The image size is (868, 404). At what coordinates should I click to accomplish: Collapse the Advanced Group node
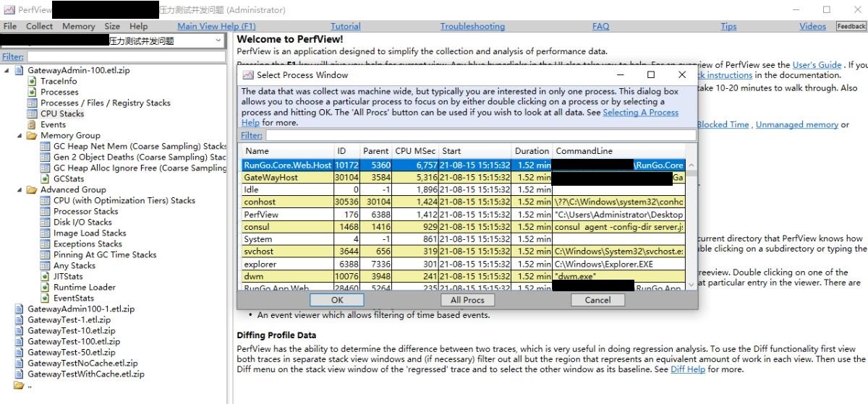coord(20,189)
